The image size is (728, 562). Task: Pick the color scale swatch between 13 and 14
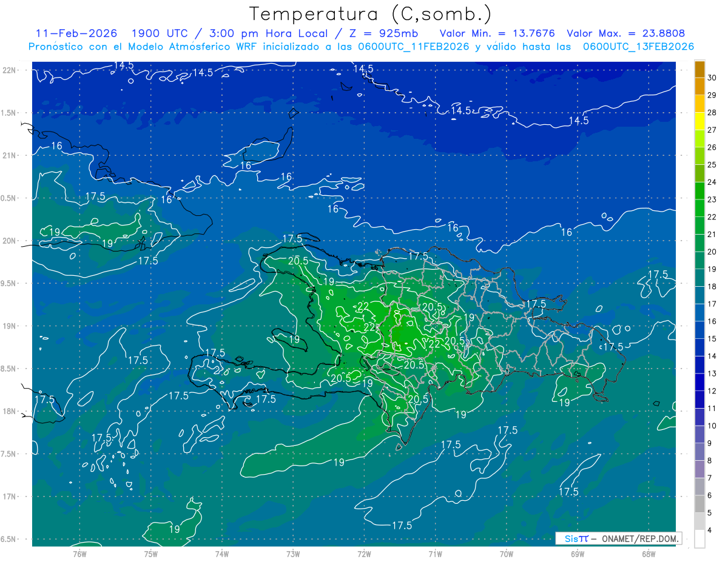point(699,365)
